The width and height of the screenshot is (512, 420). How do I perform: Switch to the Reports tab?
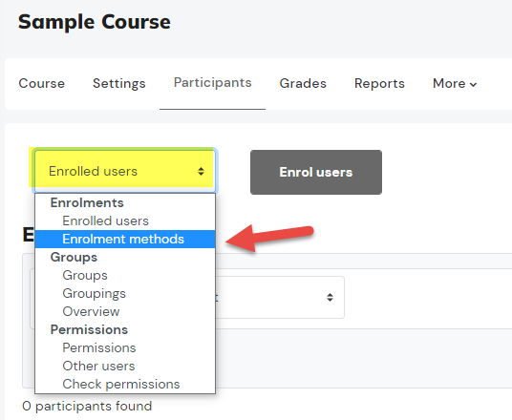(x=379, y=84)
